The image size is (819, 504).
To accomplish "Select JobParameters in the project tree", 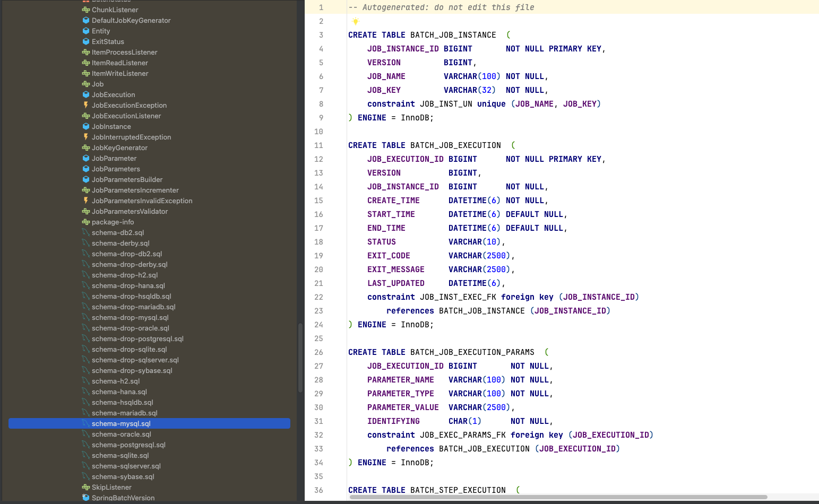I will click(x=116, y=169).
